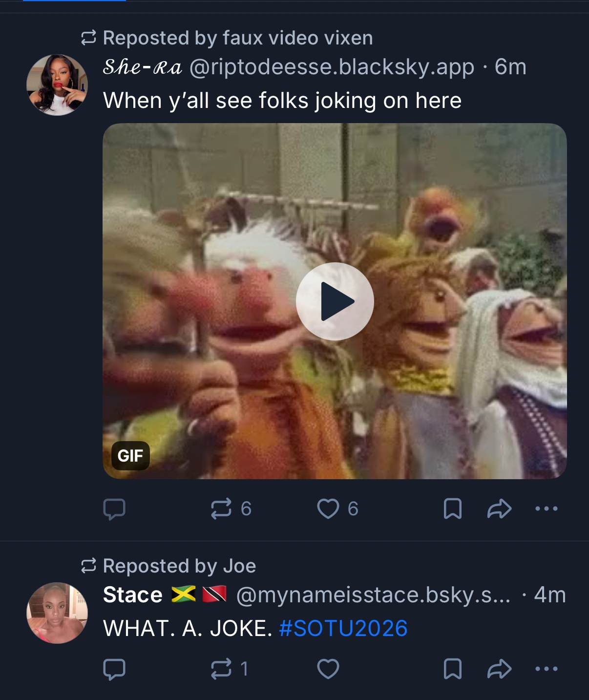Viewport: 589px width, 700px height.
Task: Reply to She-Ra's GIF post
Action: (114, 509)
